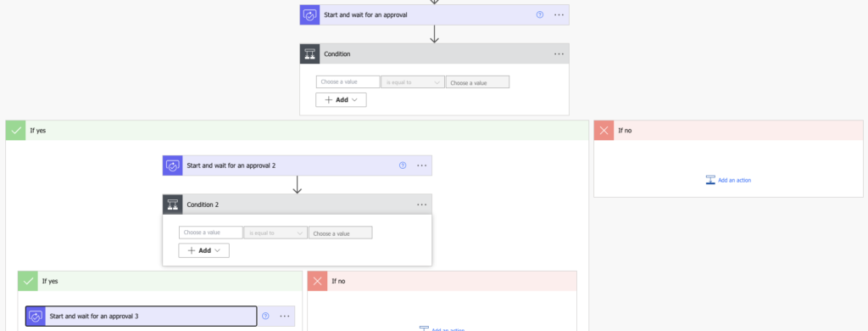The image size is (868, 331).
Task: Open help icon for approval 3
Action: pos(265,316)
